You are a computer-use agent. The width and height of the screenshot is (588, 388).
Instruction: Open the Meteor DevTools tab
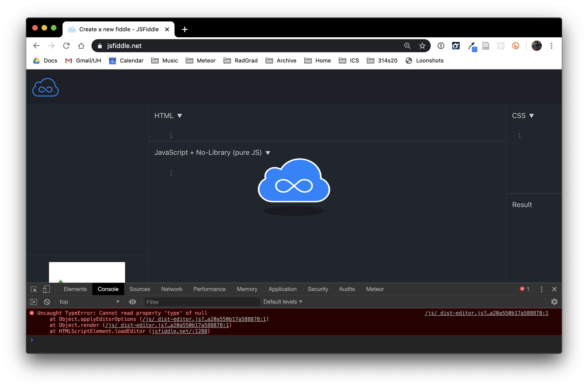point(375,289)
